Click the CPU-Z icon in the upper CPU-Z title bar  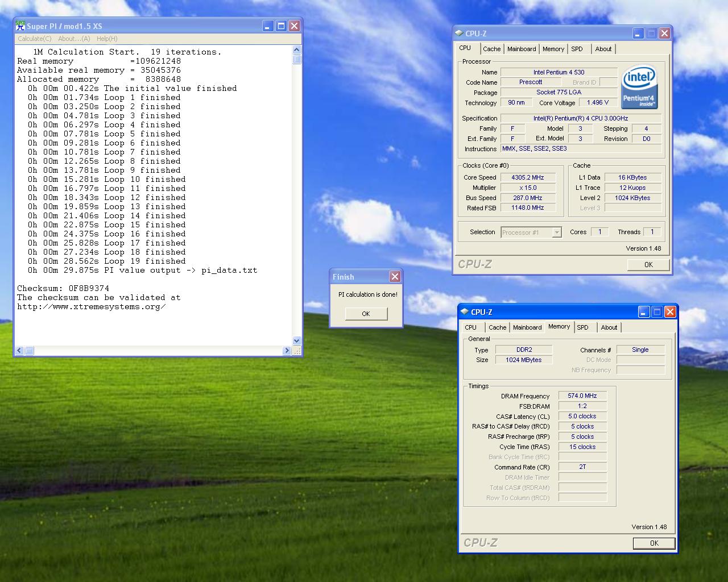[x=458, y=34]
